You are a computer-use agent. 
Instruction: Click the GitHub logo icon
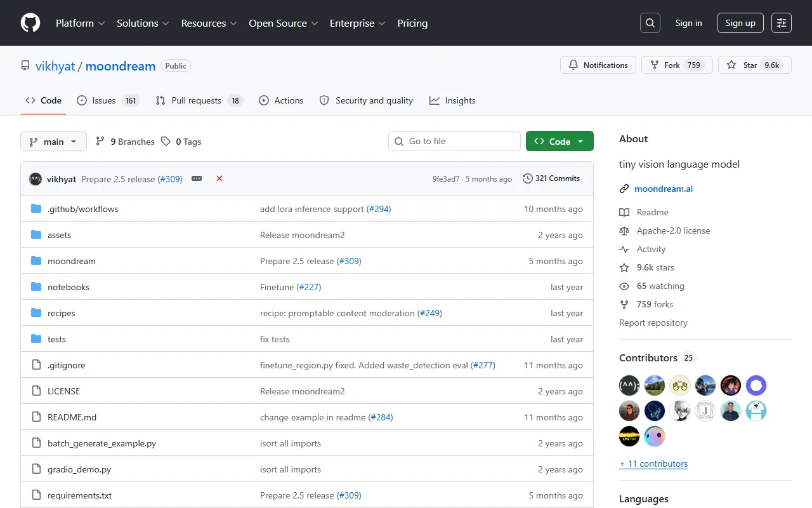point(30,23)
